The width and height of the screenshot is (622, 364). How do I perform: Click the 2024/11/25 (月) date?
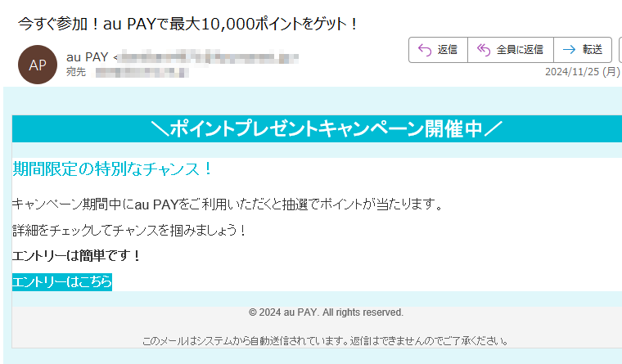(x=583, y=72)
